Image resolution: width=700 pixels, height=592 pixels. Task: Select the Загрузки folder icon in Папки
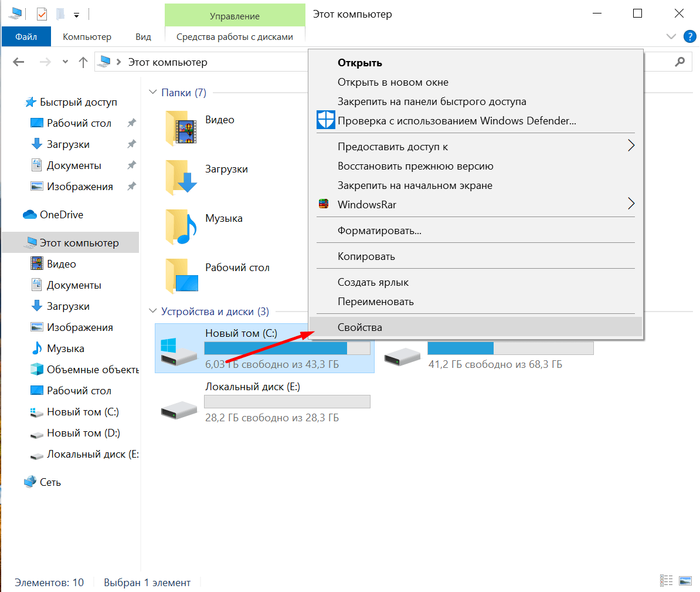pyautogui.click(x=181, y=177)
